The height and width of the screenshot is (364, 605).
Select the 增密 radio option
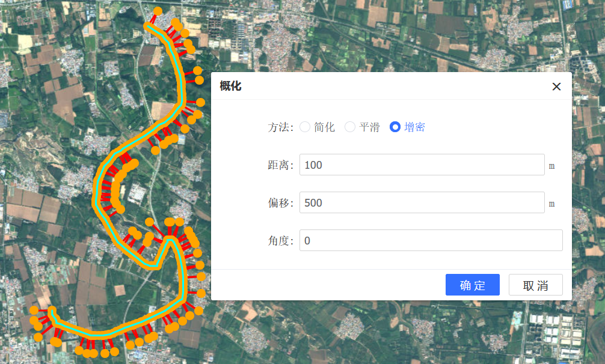pyautogui.click(x=395, y=127)
